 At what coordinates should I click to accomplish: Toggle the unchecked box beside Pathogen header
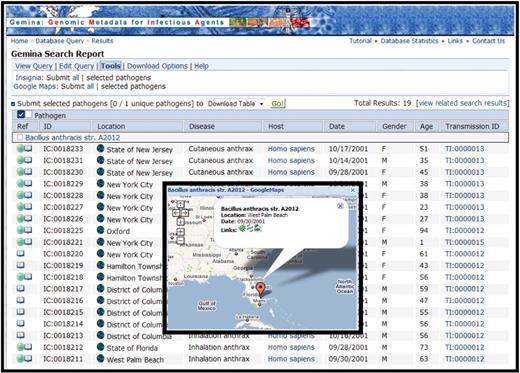28,115
